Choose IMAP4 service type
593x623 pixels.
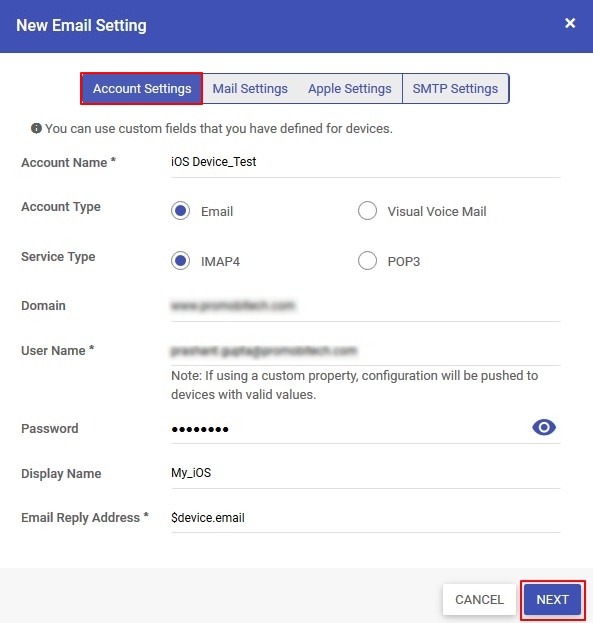tap(180, 261)
